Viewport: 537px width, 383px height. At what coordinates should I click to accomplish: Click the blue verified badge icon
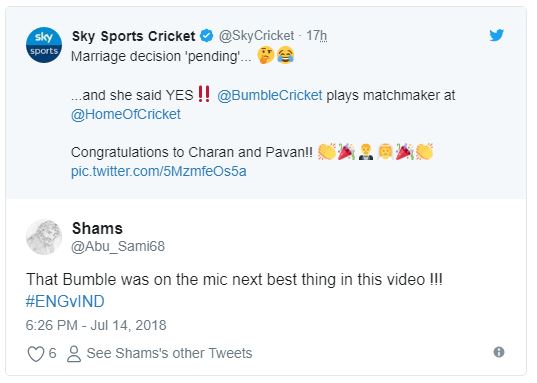click(x=207, y=36)
